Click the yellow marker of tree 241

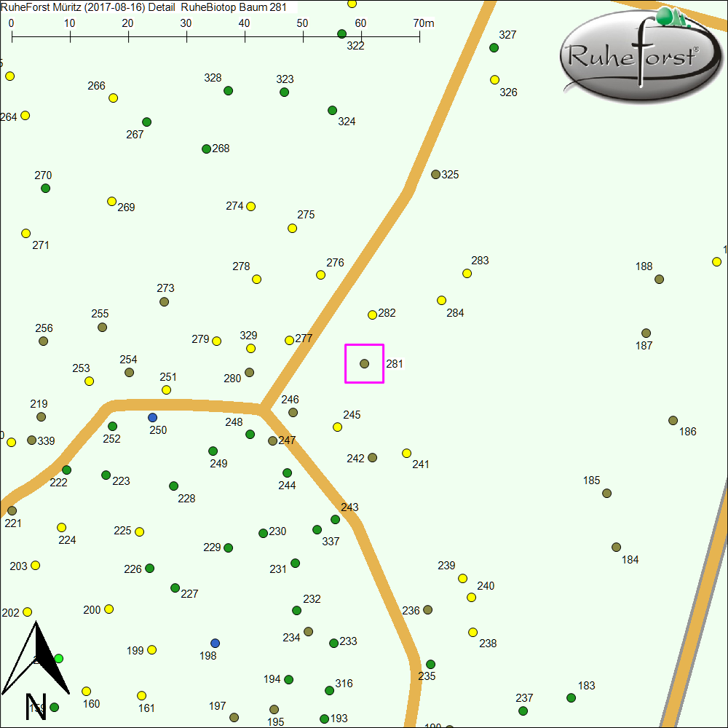point(406,453)
